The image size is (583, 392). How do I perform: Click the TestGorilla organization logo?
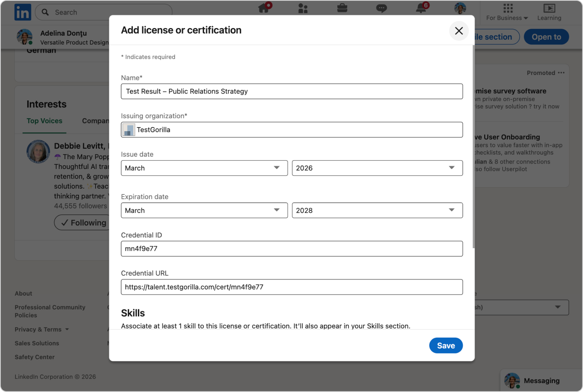click(129, 130)
